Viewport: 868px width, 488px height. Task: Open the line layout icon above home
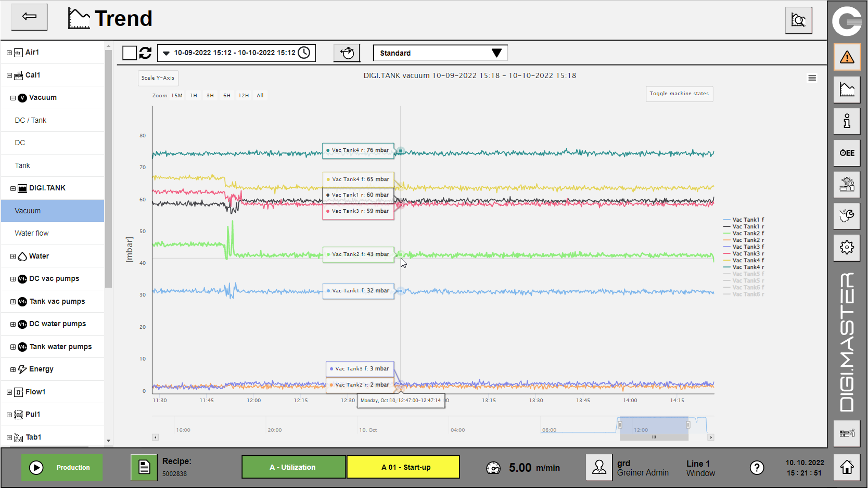[847, 433]
